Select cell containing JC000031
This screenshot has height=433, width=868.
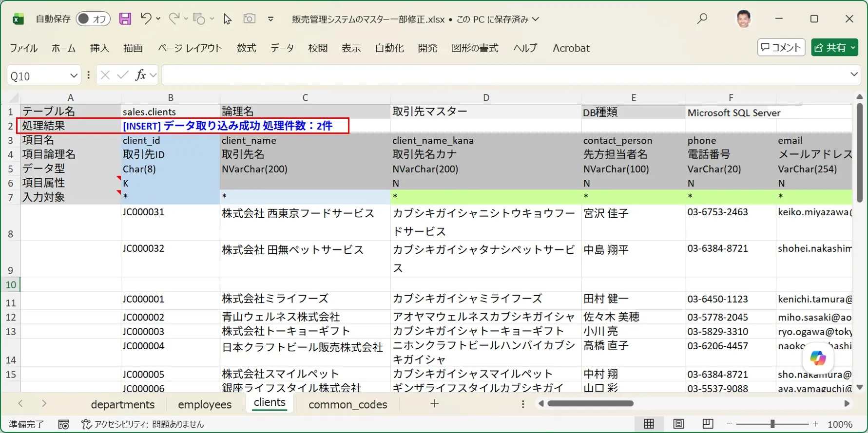click(170, 223)
